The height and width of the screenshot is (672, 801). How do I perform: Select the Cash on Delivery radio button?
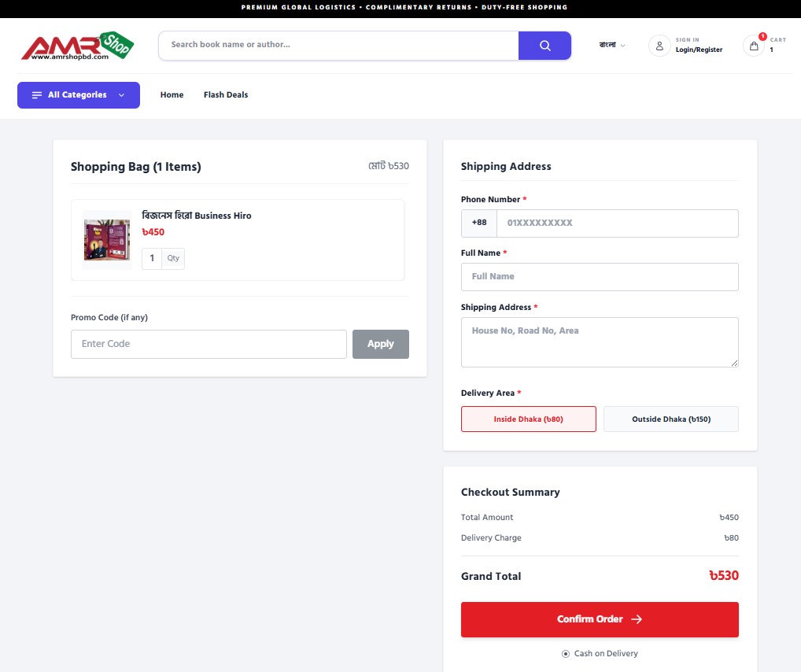pyautogui.click(x=566, y=654)
